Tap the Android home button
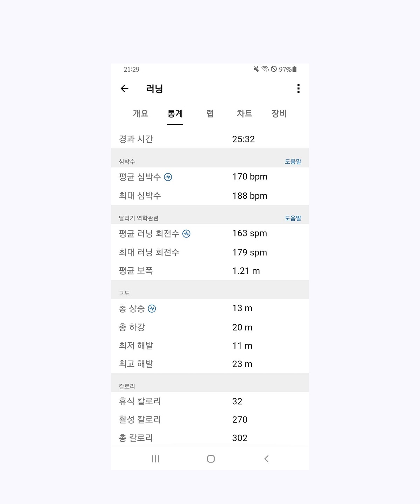The width and height of the screenshot is (420, 504). click(211, 459)
